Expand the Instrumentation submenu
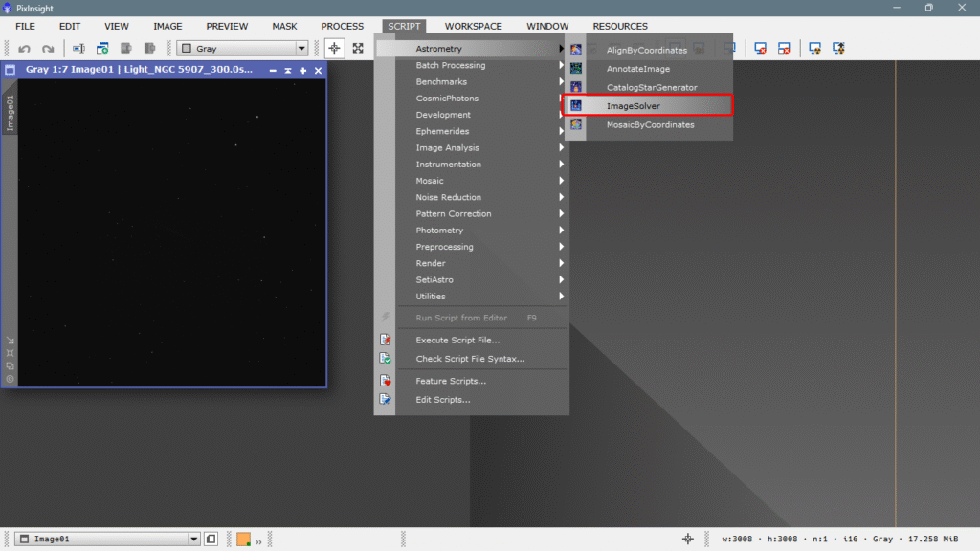 [x=471, y=165]
